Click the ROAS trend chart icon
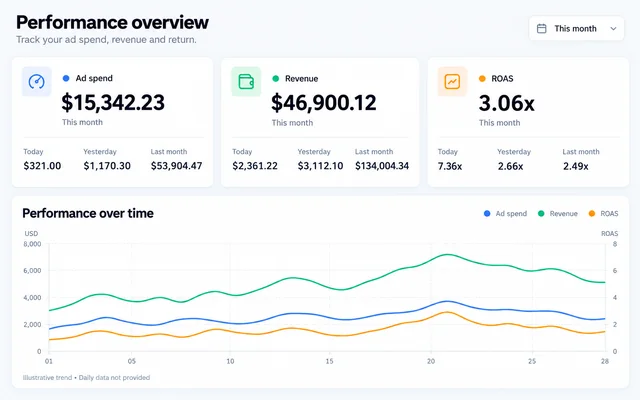The height and width of the screenshot is (400, 640). pyautogui.click(x=452, y=82)
